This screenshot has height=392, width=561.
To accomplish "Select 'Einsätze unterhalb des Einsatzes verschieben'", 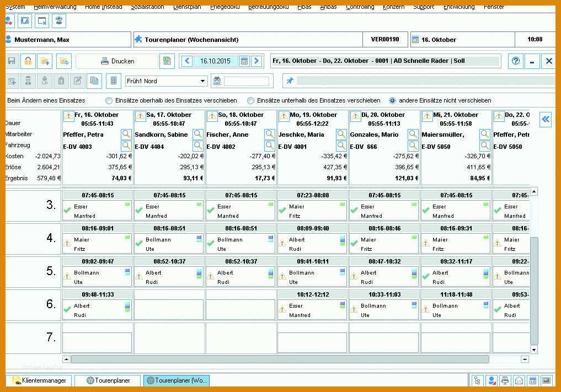I will point(251,100).
